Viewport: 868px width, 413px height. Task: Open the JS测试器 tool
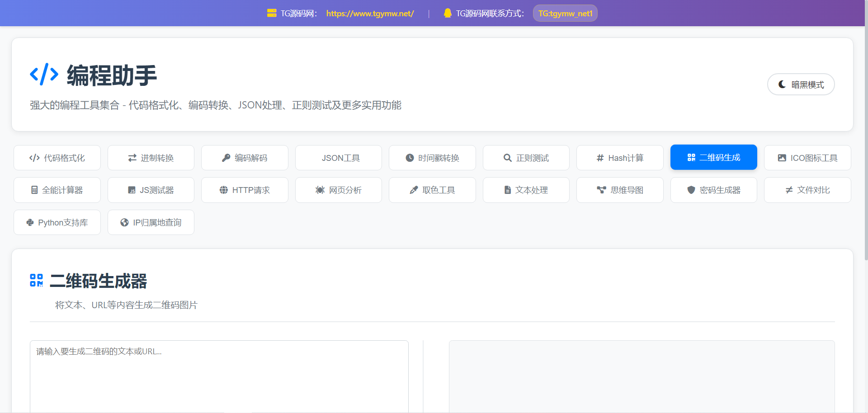click(151, 190)
